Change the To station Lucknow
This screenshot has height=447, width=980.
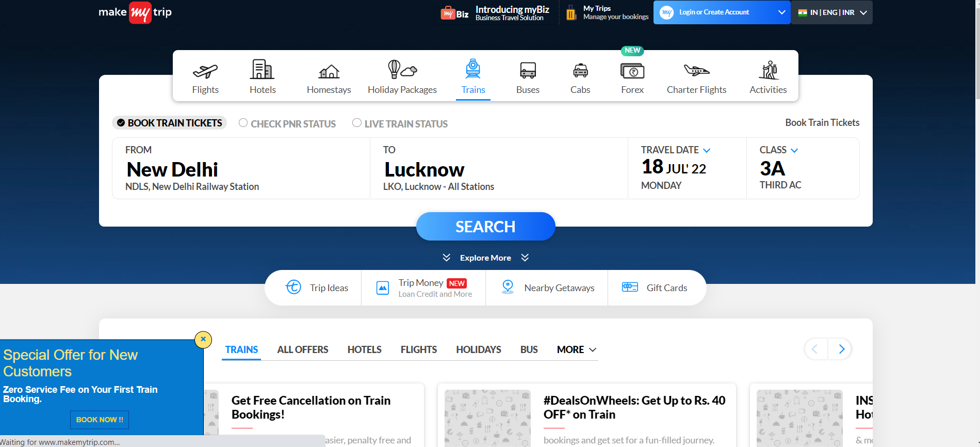click(x=499, y=168)
